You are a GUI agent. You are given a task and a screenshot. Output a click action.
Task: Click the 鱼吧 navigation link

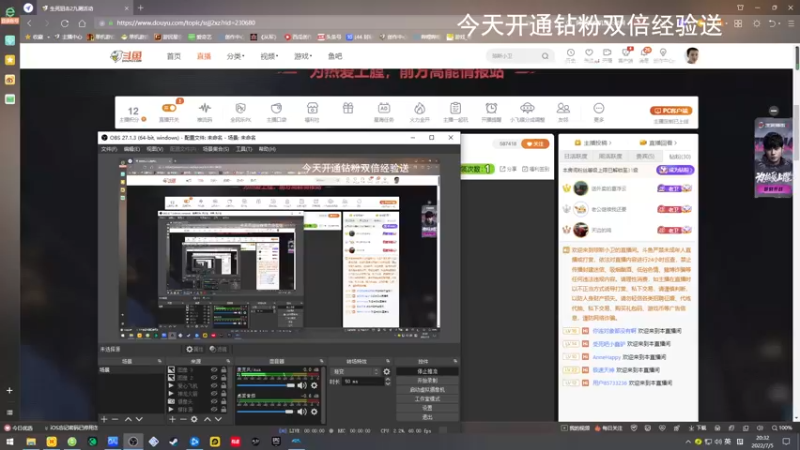pos(335,56)
